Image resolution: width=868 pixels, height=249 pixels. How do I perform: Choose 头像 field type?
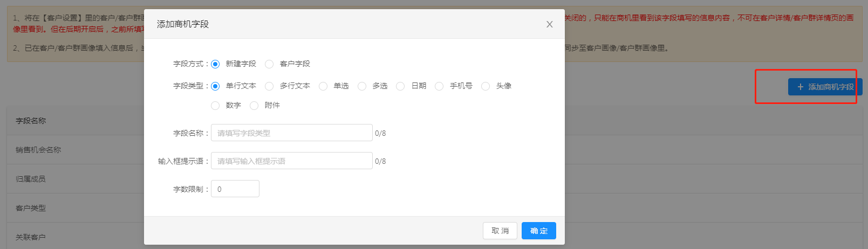pos(486,86)
